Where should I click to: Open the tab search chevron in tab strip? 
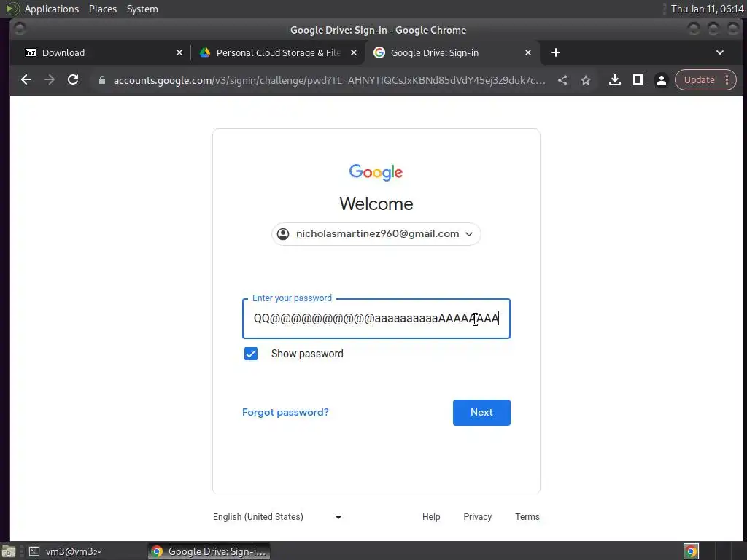point(720,52)
